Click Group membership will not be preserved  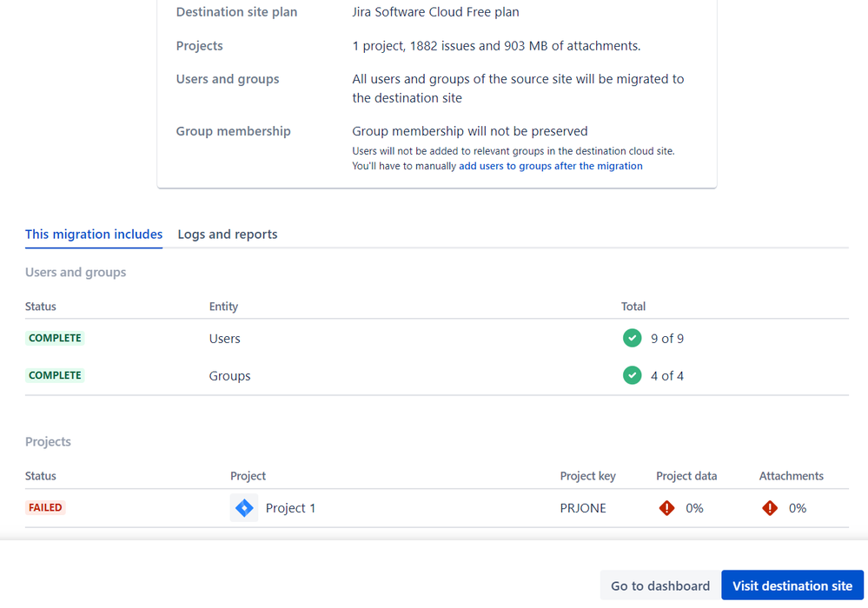point(470,131)
